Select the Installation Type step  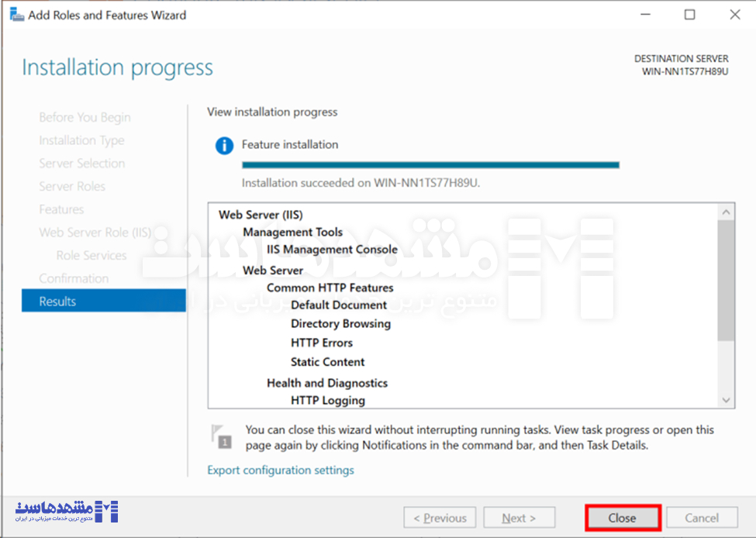[x=82, y=140]
